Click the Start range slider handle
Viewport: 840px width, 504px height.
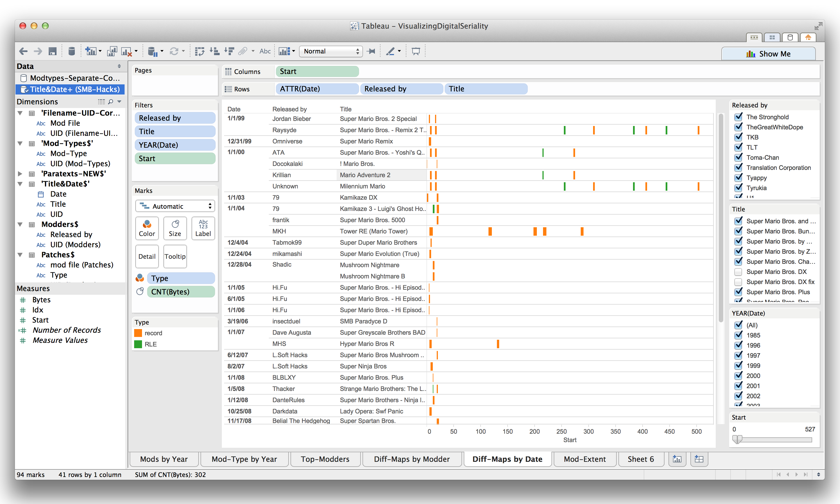(737, 440)
